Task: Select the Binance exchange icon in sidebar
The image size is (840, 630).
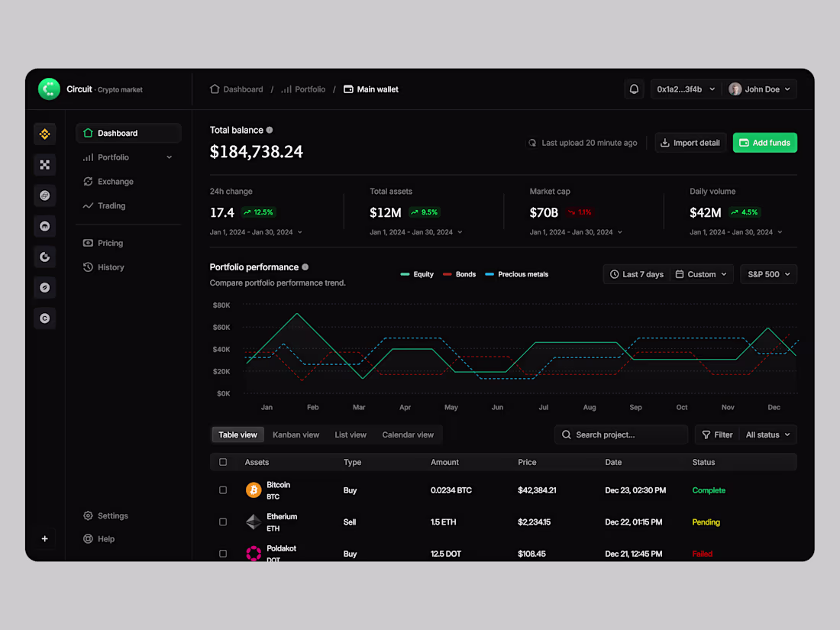Action: point(44,134)
